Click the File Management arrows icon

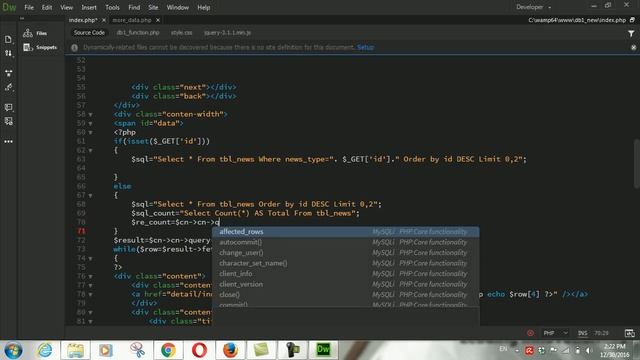pos(8,53)
